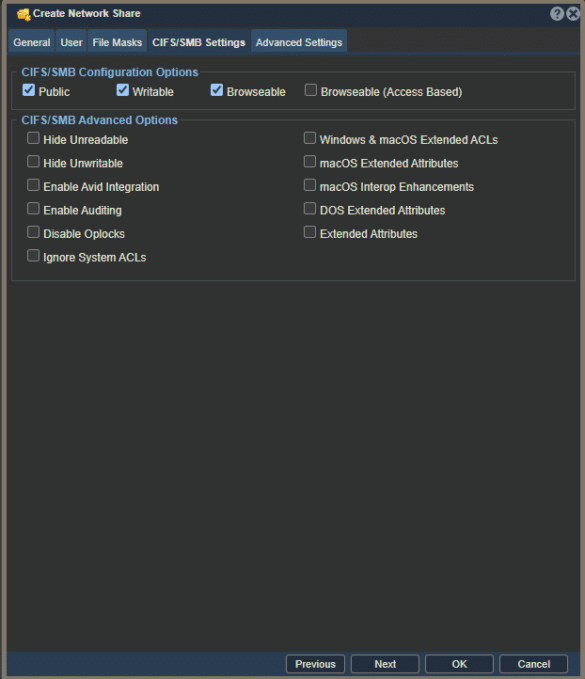Check the plain Extended Attributes box
Screen dimensions: 585x679
[x=310, y=232]
